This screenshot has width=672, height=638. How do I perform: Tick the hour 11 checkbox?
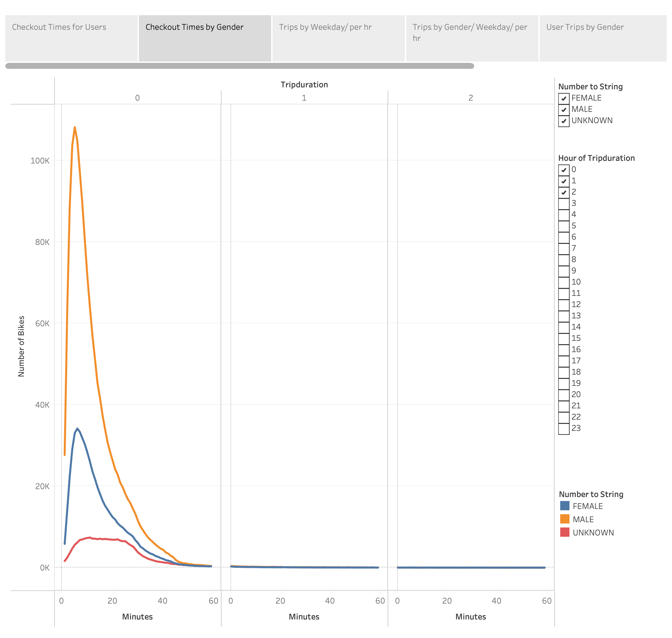point(564,294)
